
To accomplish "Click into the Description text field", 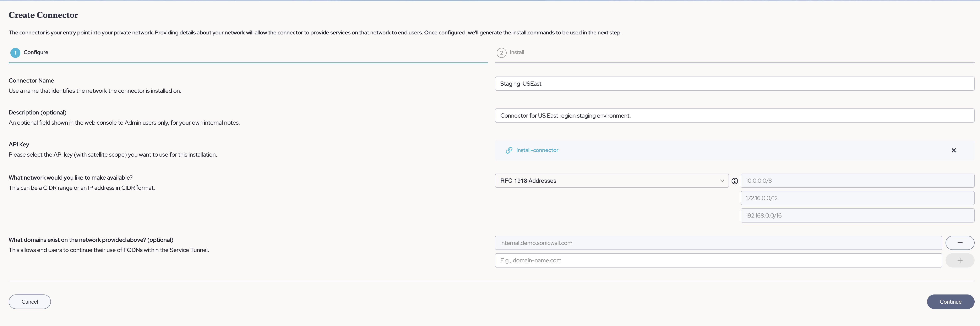I will tap(734, 116).
